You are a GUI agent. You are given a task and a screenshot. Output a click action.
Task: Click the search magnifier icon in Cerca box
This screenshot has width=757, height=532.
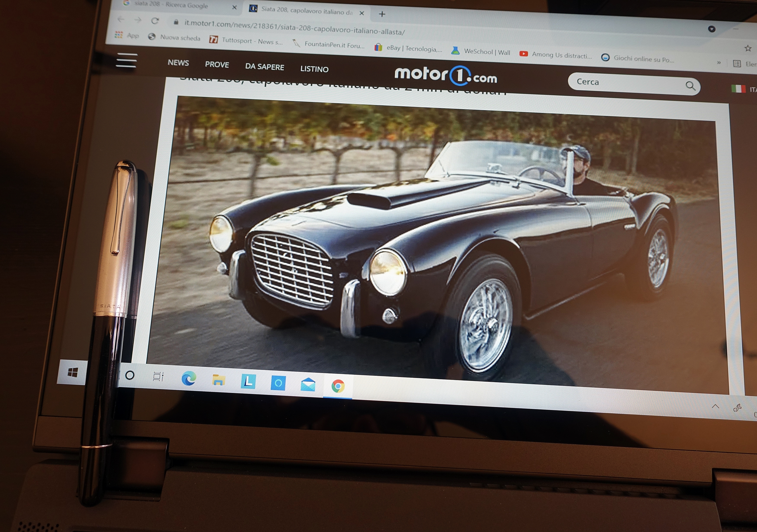(690, 86)
